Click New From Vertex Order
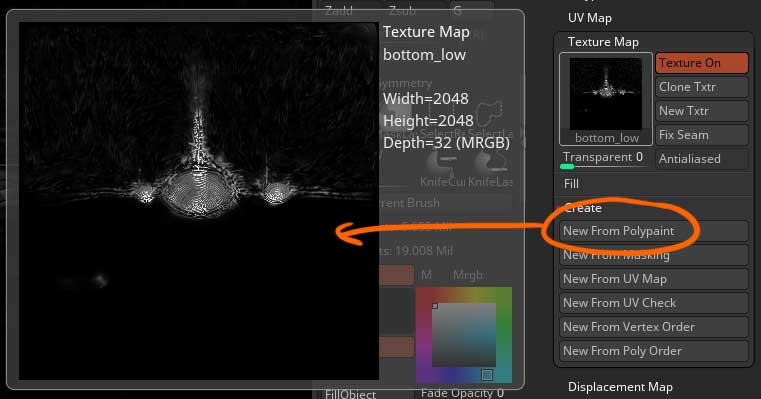761x399 pixels. [x=654, y=327]
